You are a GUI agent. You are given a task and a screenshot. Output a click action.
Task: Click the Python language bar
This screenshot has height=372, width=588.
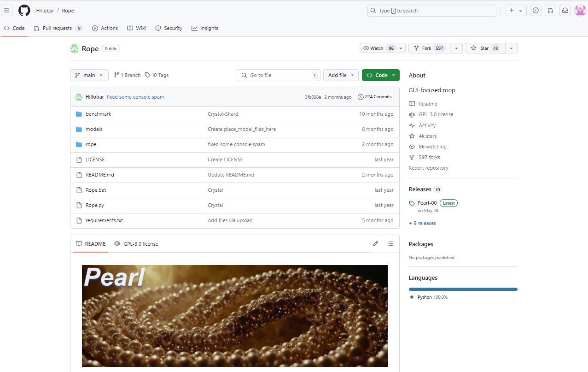tap(463, 289)
